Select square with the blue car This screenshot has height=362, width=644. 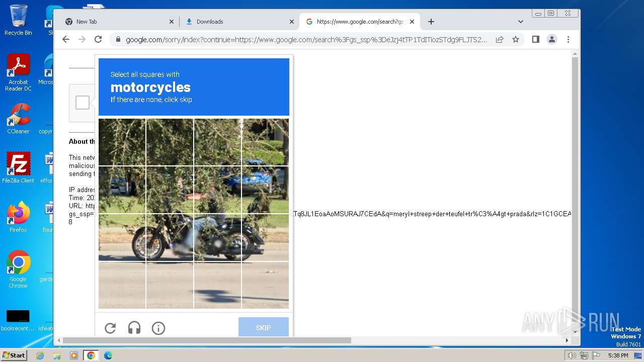pyautogui.click(x=265, y=190)
